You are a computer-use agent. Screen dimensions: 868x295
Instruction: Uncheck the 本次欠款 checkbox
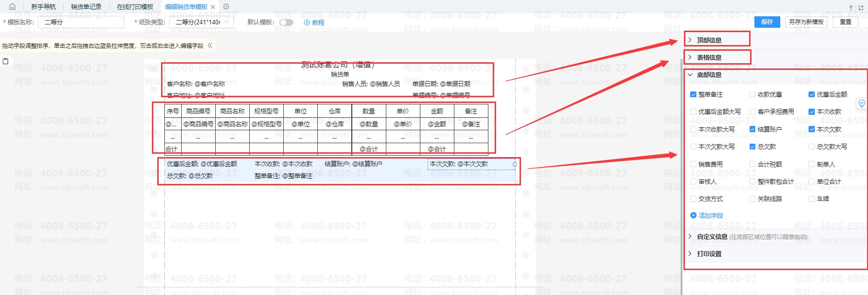click(811, 129)
